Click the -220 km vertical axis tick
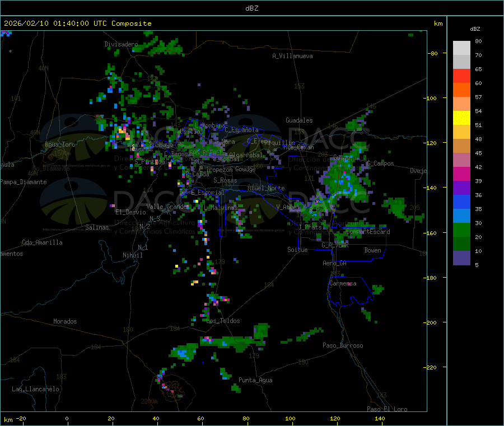 pyautogui.click(x=431, y=368)
